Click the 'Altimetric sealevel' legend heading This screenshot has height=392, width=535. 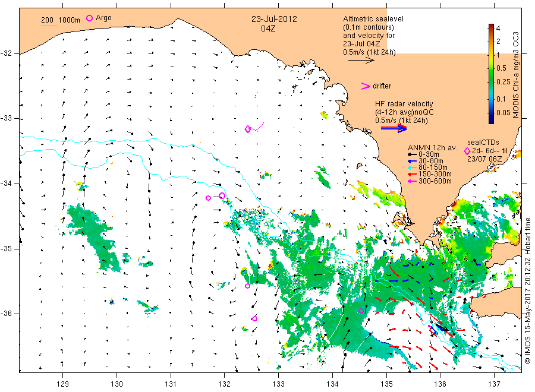tap(373, 19)
